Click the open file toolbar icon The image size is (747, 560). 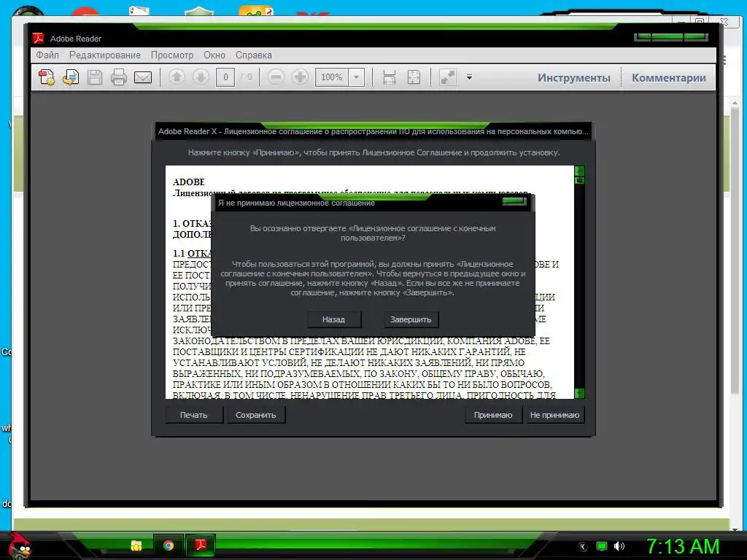[71, 77]
